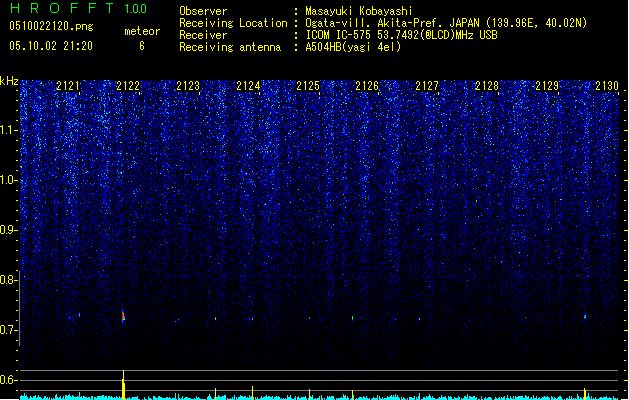Image resolution: width=629 pixels, height=400 pixels.
Task: Click the Receiving Location field label
Action: 233,23
